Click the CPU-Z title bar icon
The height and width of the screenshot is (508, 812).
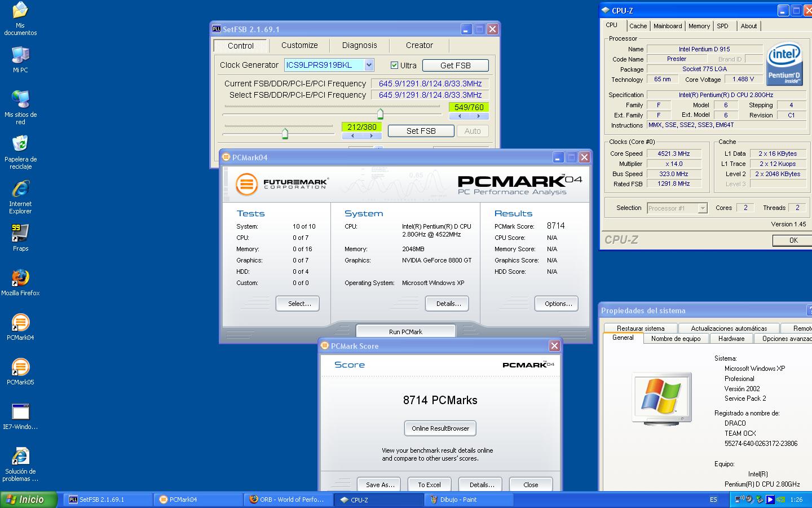[x=606, y=10]
